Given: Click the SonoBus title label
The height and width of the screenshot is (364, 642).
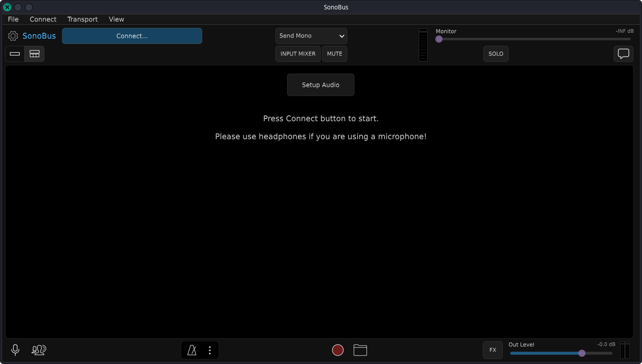Looking at the screenshot, I should (39, 36).
